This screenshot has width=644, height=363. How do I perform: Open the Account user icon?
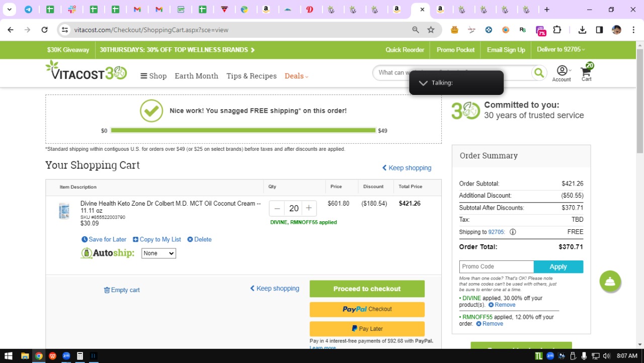coord(561,73)
